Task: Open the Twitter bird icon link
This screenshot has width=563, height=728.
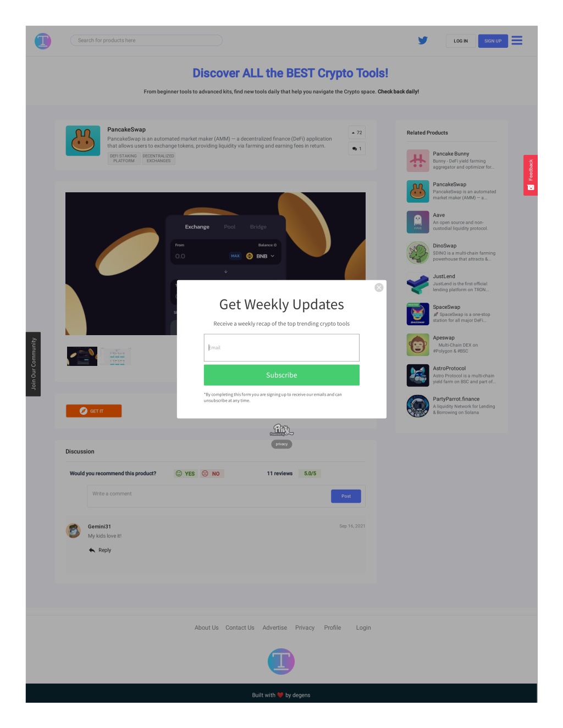Action: click(423, 41)
